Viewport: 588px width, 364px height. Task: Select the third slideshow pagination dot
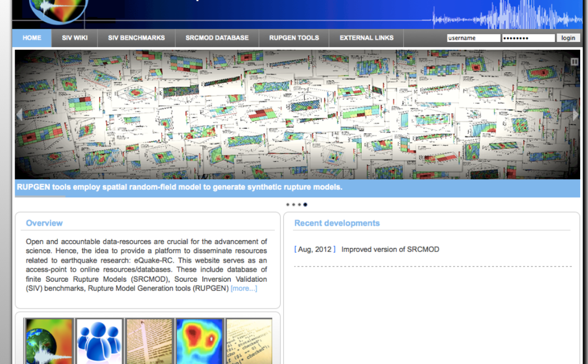(299, 205)
